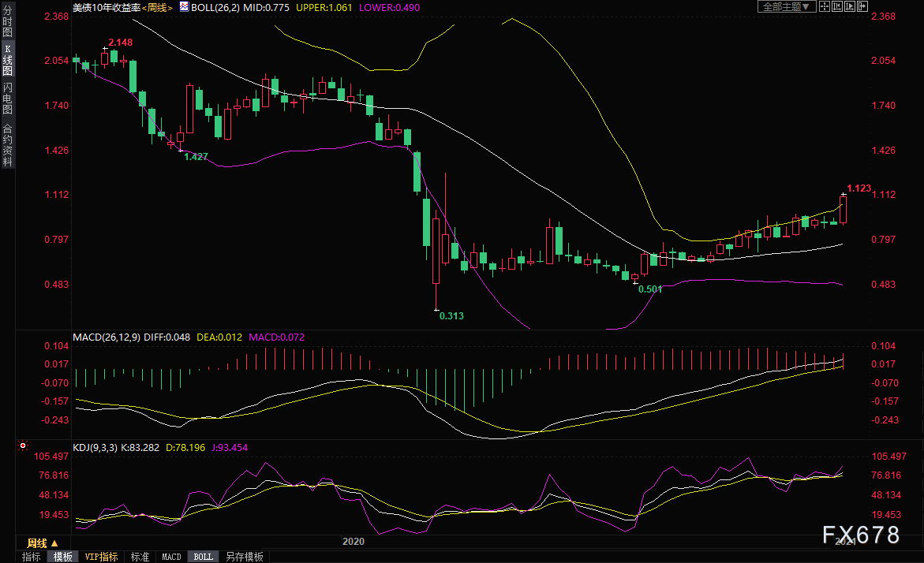The image size is (924, 563).
Task: Click the chart playback icon
Action: pyautogui.click(x=850, y=6)
